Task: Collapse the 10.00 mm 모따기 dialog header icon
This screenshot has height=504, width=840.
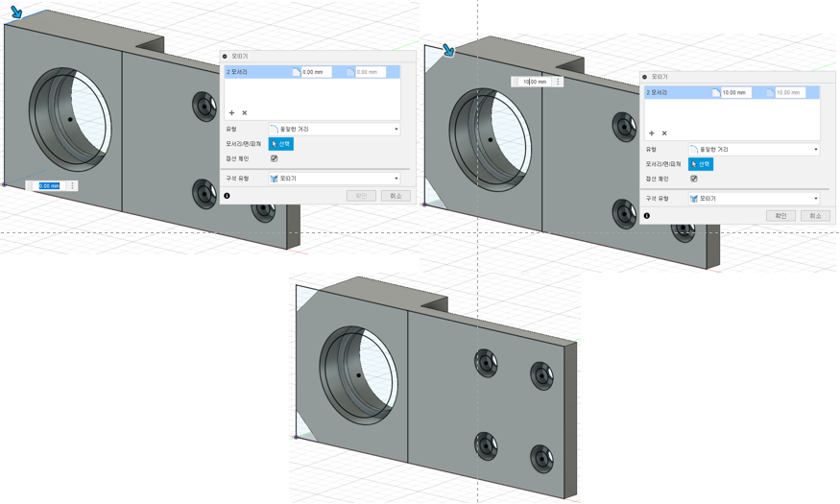Action: 644,77
